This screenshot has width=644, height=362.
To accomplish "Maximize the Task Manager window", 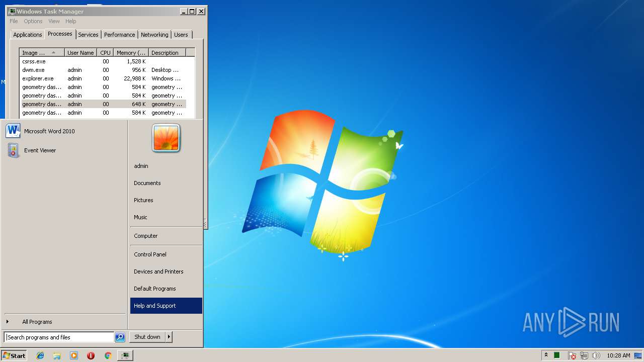I will [x=192, y=11].
